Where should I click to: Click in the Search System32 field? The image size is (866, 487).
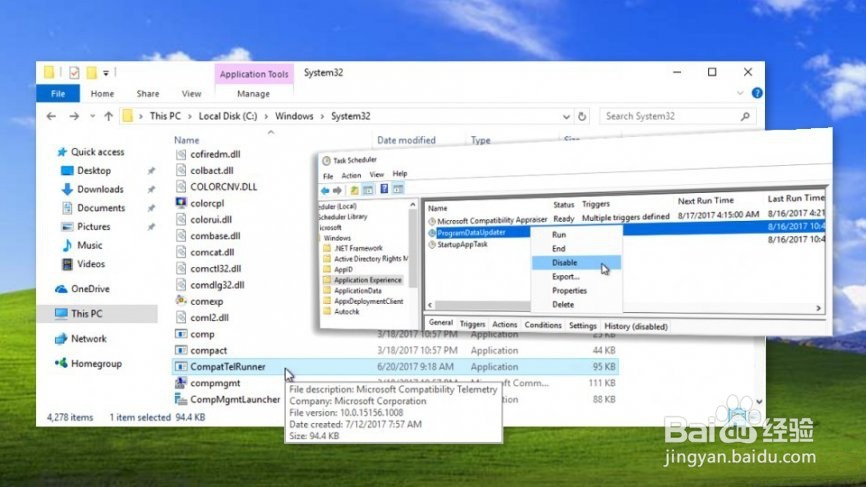pyautogui.click(x=677, y=116)
